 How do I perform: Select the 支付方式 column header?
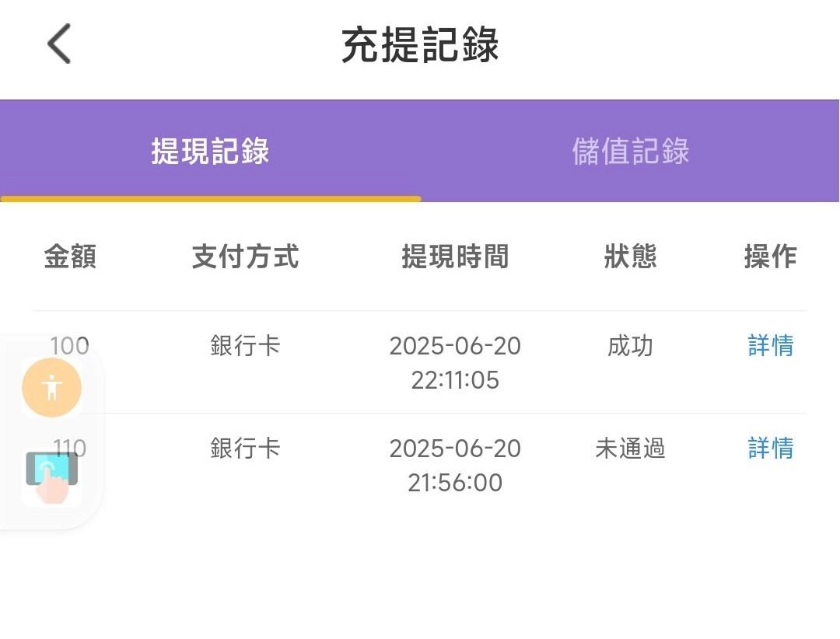tap(245, 256)
